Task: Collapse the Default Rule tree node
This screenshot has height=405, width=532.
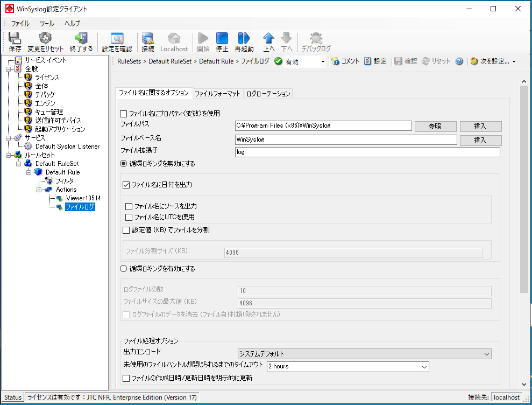Action: tap(29, 172)
